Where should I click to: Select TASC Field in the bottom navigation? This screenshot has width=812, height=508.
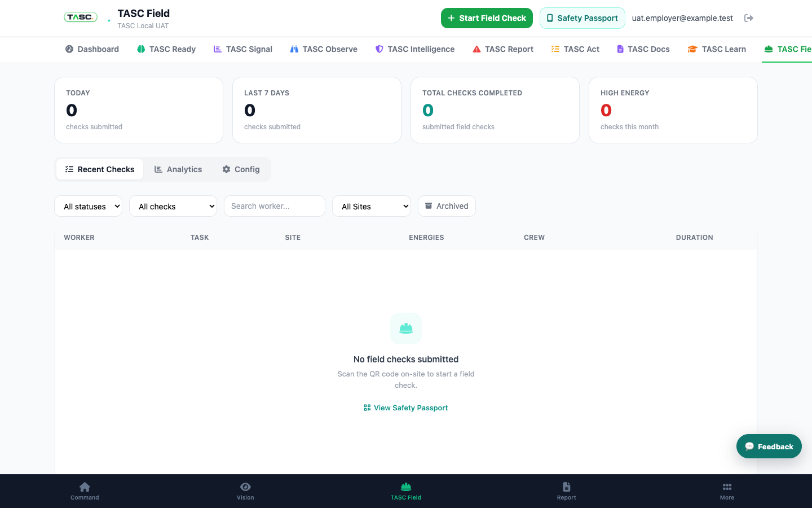(406, 491)
